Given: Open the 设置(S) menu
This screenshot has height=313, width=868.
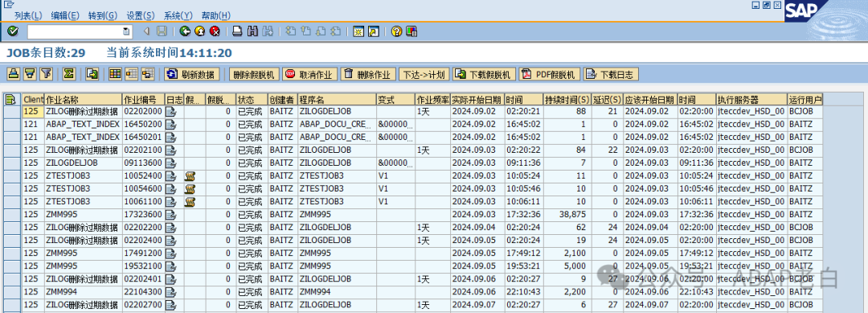Looking at the screenshot, I should 141,15.
